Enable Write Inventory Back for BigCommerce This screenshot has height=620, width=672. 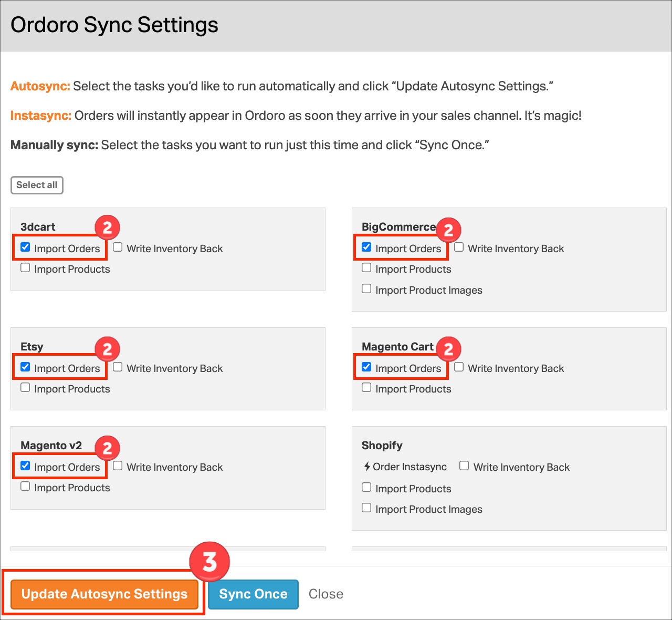459,247
